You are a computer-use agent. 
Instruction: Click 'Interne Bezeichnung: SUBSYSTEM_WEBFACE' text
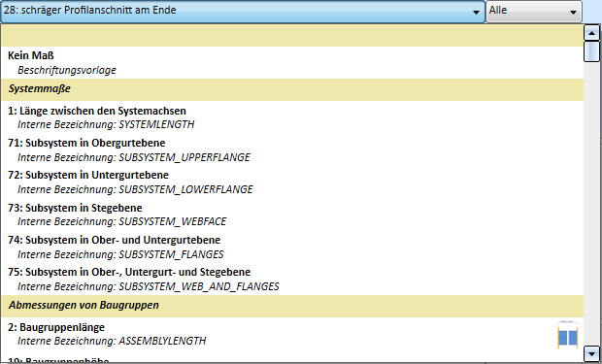pyautogui.click(x=122, y=221)
